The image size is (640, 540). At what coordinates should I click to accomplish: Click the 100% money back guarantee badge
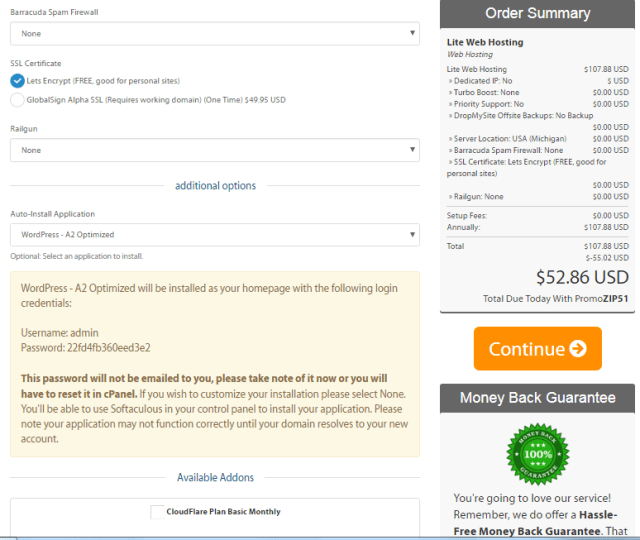coord(537,455)
